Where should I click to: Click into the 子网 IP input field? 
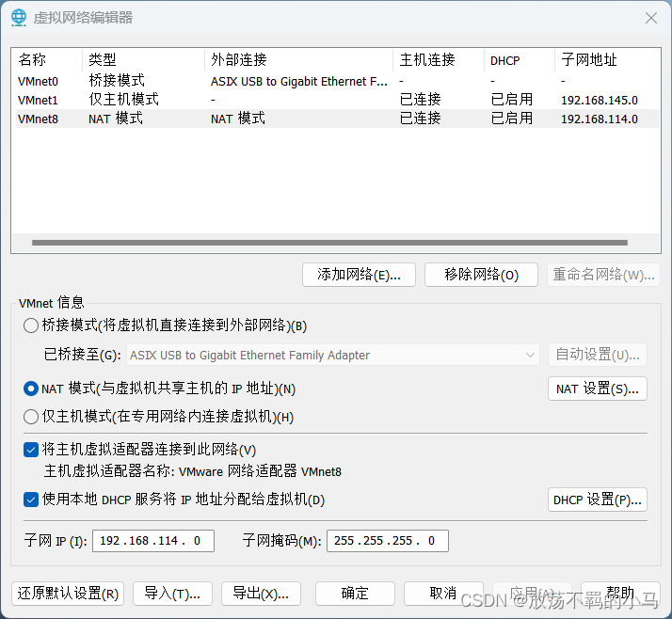coord(153,541)
